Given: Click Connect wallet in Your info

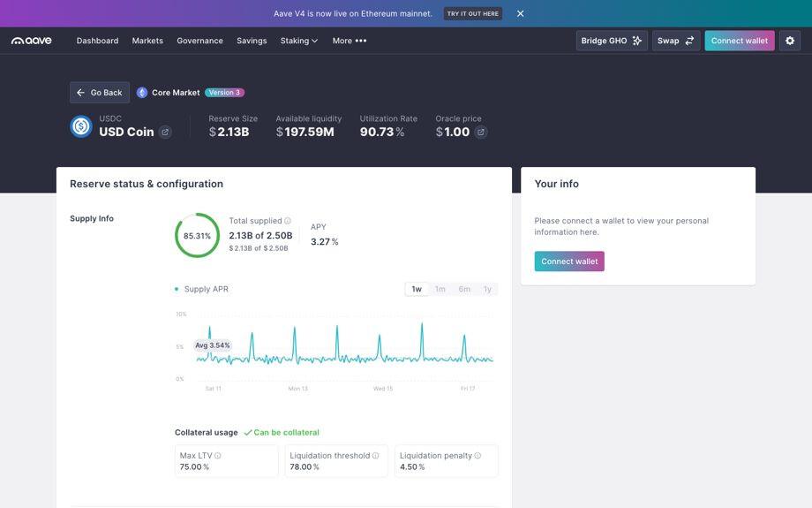Looking at the screenshot, I should (569, 262).
